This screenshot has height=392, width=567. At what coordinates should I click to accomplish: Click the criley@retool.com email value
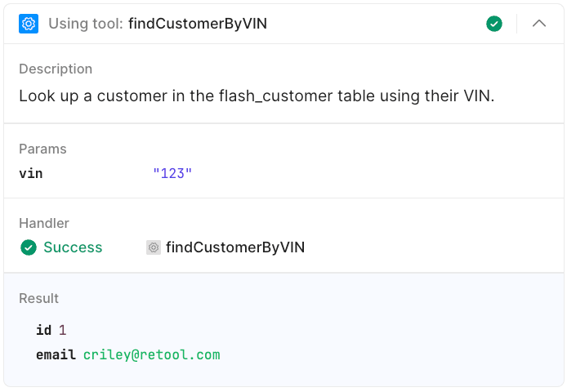coord(152,354)
